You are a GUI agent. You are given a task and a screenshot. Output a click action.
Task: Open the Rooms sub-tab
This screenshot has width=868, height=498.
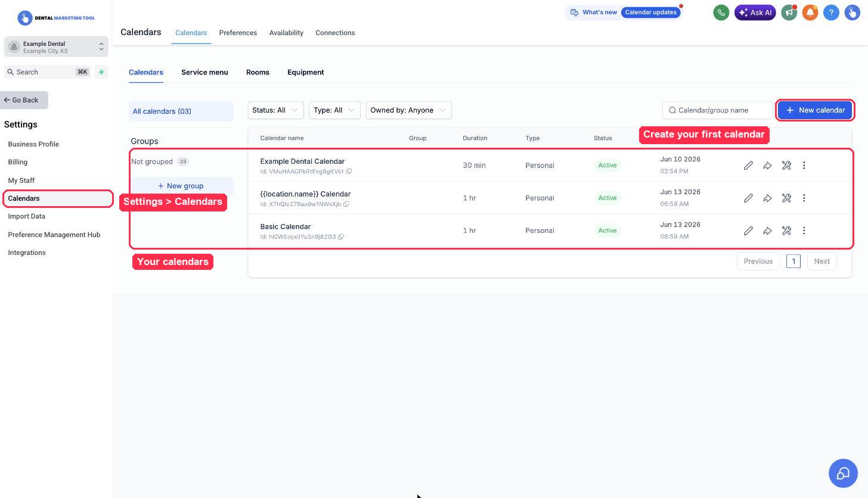click(258, 72)
